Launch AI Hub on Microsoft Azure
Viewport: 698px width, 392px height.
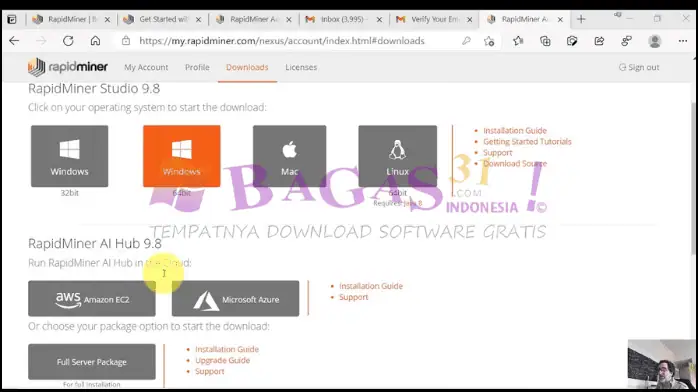click(235, 299)
